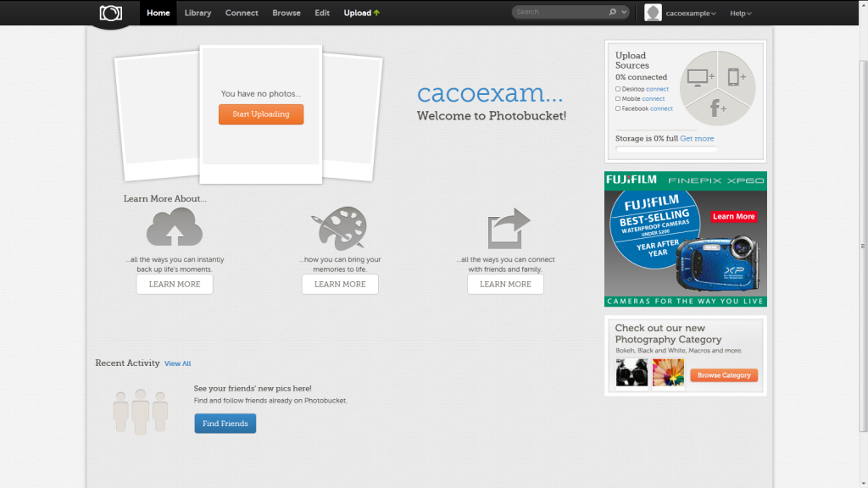Click the blue Find Friends button
Screen dimensions: 868x488
[225, 424]
